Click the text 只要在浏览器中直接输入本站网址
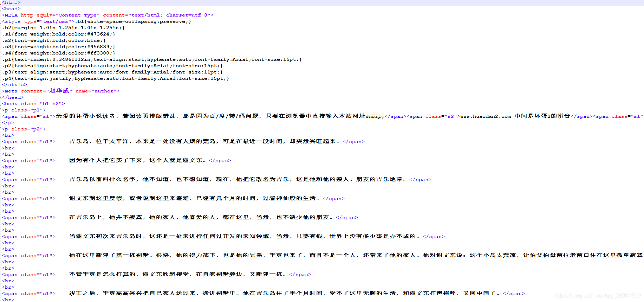 316,116
